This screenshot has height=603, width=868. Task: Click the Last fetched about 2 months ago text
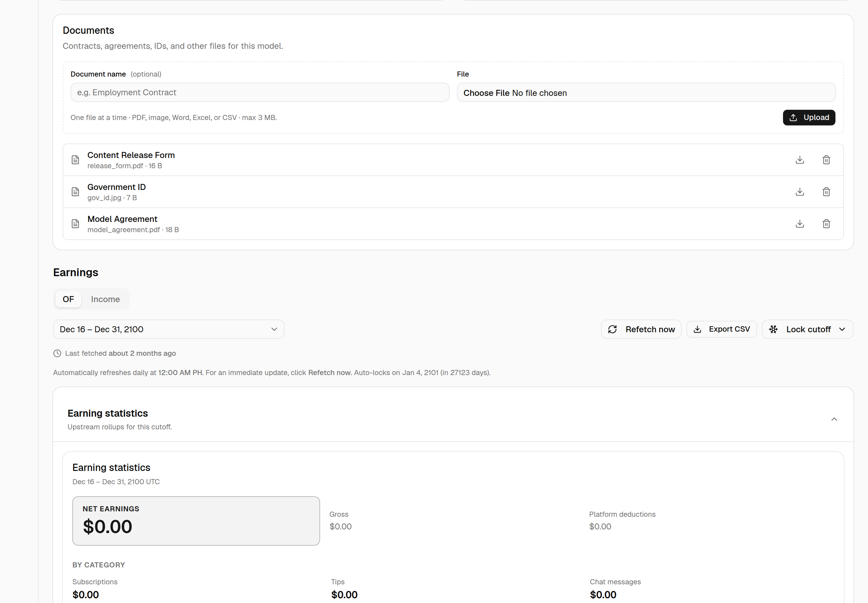[x=121, y=353]
